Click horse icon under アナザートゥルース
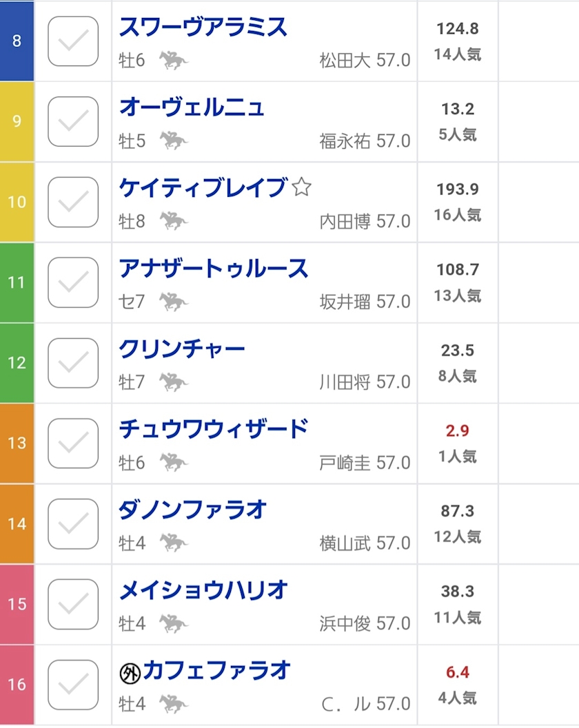This screenshot has width=579, height=728. (174, 302)
